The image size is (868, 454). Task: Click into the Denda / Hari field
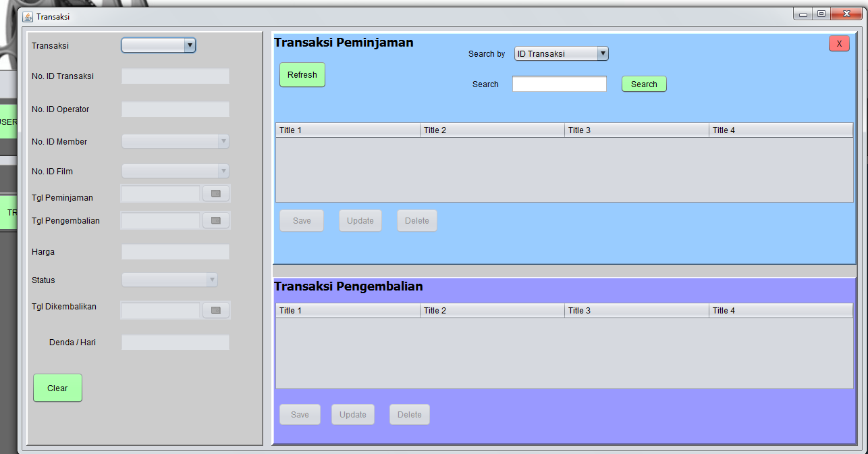[x=175, y=342]
